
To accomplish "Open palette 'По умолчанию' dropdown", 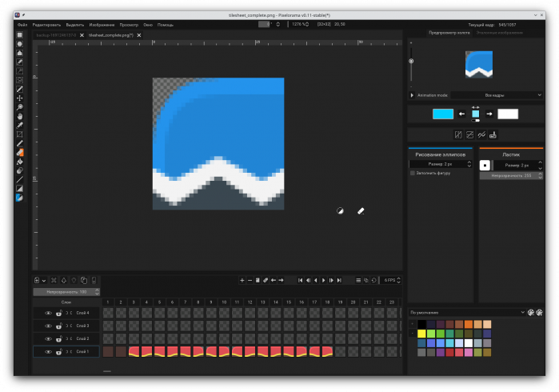I will pos(467,313).
